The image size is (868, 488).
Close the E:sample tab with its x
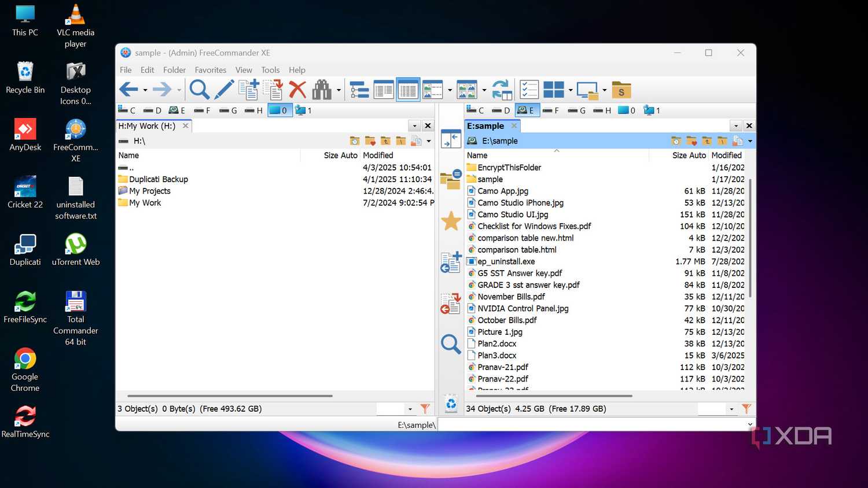(514, 125)
